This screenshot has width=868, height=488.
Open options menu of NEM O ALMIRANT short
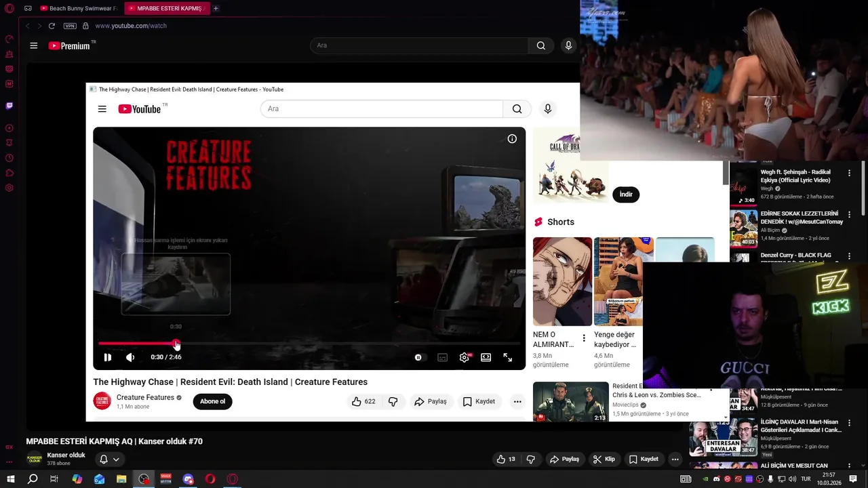(584, 338)
